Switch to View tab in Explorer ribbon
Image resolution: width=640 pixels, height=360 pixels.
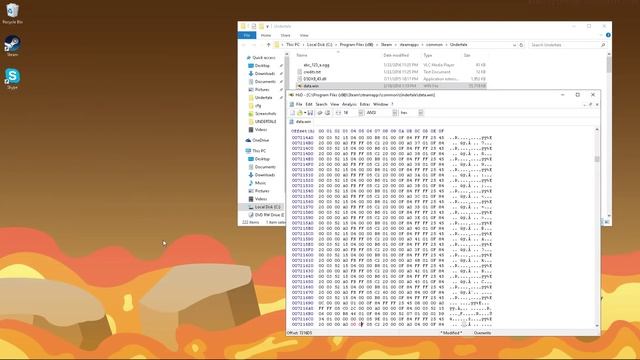[x=304, y=36]
